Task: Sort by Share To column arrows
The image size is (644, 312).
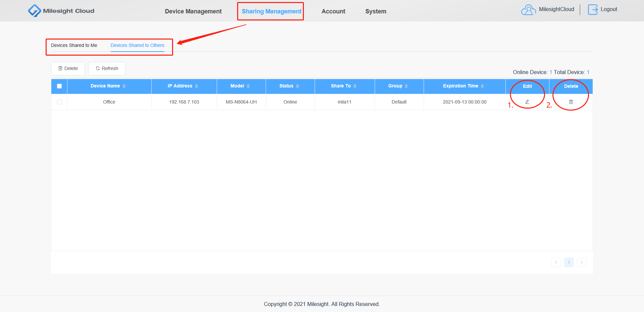Action: pyautogui.click(x=355, y=86)
